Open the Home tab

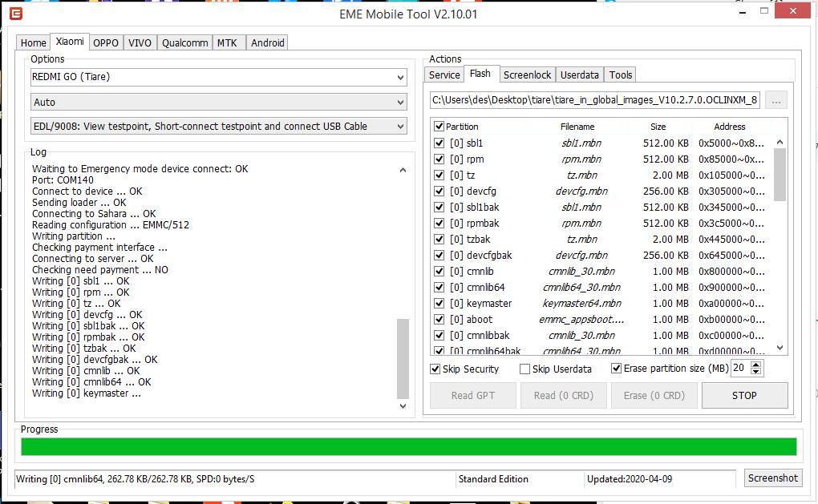pos(34,42)
